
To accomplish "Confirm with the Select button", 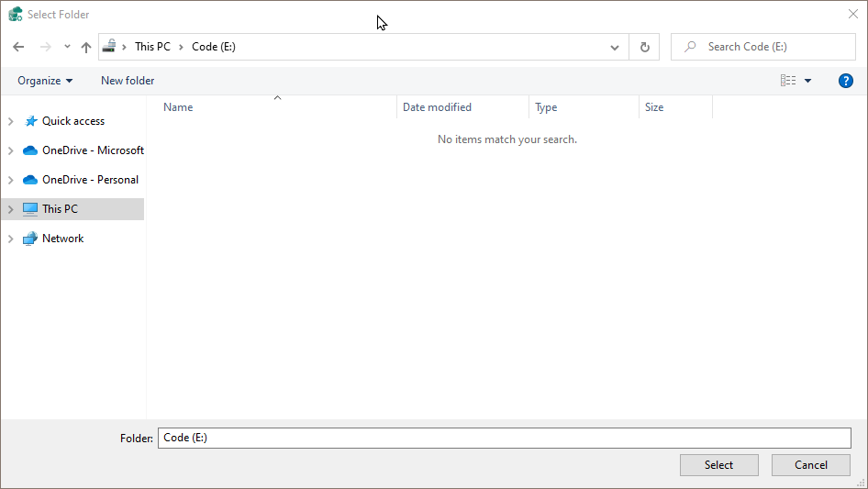I will [719, 465].
